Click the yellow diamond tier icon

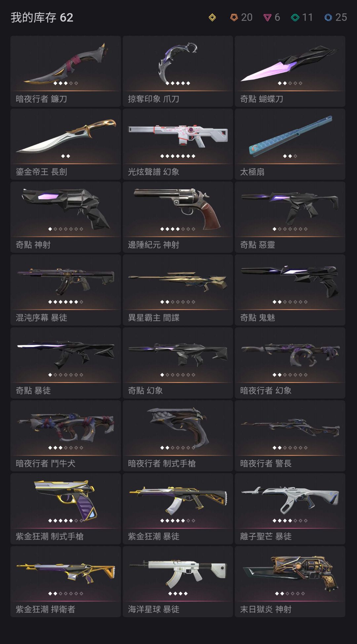coord(212,18)
